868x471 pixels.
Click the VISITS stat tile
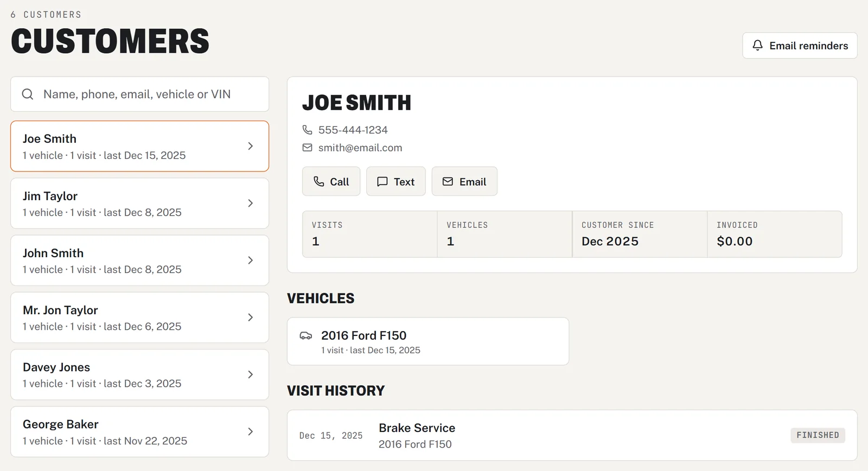pos(370,234)
